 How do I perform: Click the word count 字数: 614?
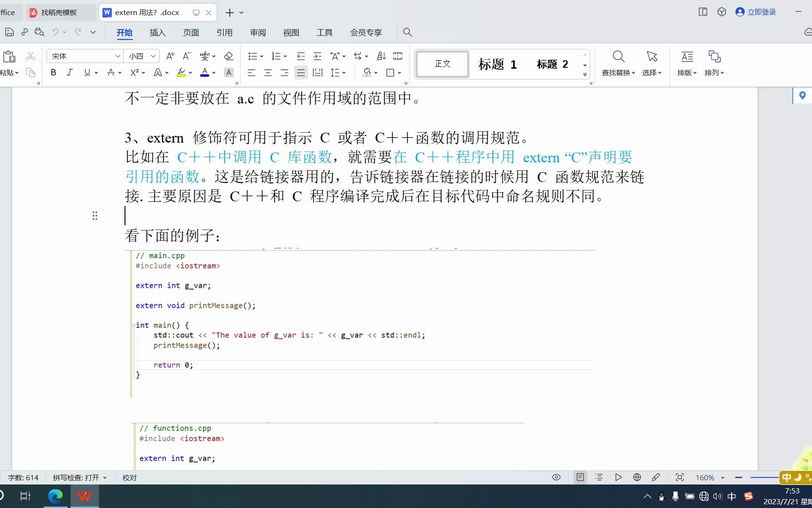pyautogui.click(x=23, y=477)
